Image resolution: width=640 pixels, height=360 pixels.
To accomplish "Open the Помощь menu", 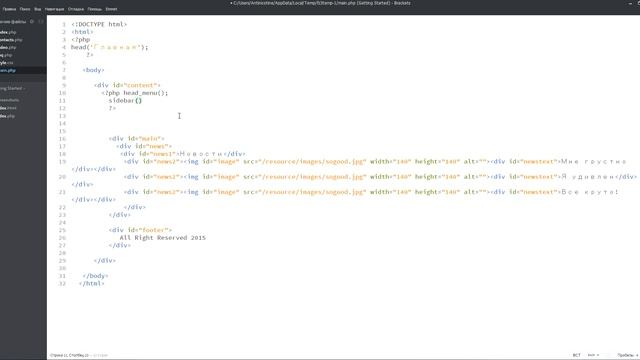I will (95, 9).
